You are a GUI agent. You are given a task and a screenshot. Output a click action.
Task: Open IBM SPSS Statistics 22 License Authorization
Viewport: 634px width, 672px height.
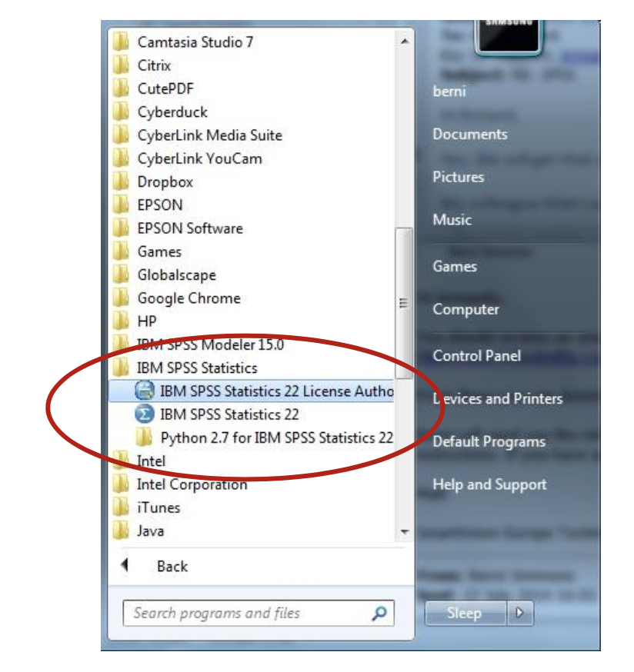(x=252, y=391)
